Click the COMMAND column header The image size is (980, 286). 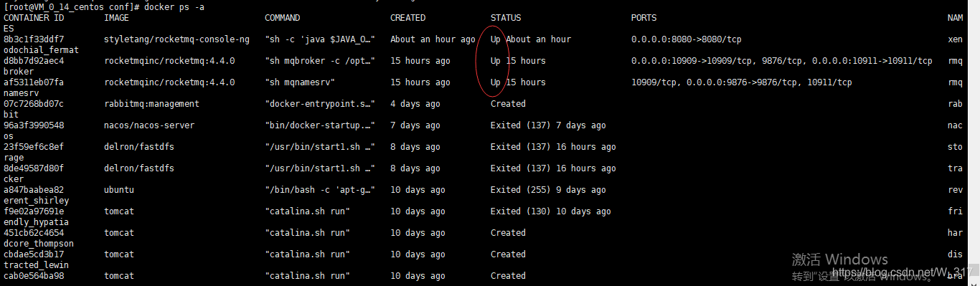click(283, 18)
